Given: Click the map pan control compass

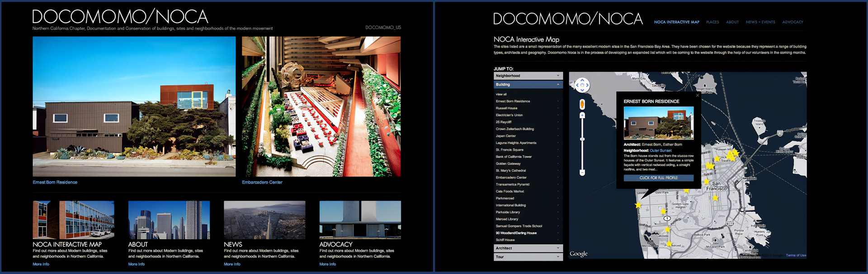Looking at the screenshot, I should coord(582,85).
